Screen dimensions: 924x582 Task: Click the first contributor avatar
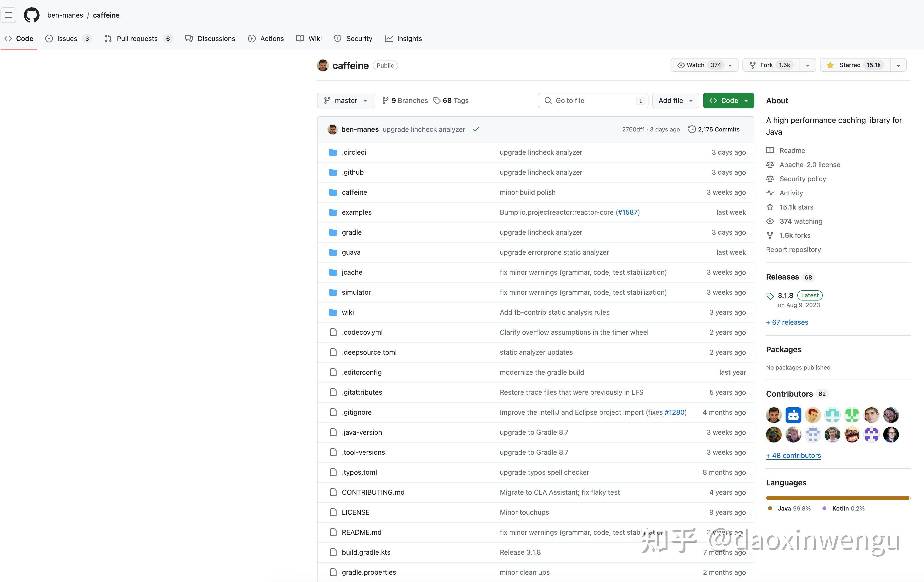(x=774, y=415)
